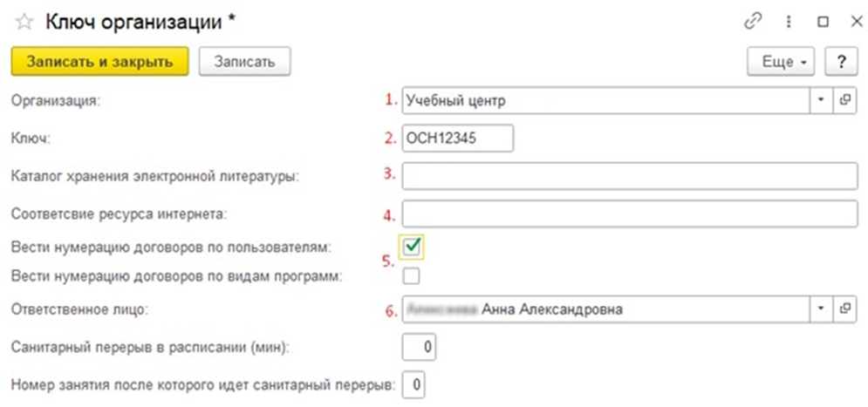Open the three-dot window options menu
The height and width of the screenshot is (407, 868).
point(789,21)
